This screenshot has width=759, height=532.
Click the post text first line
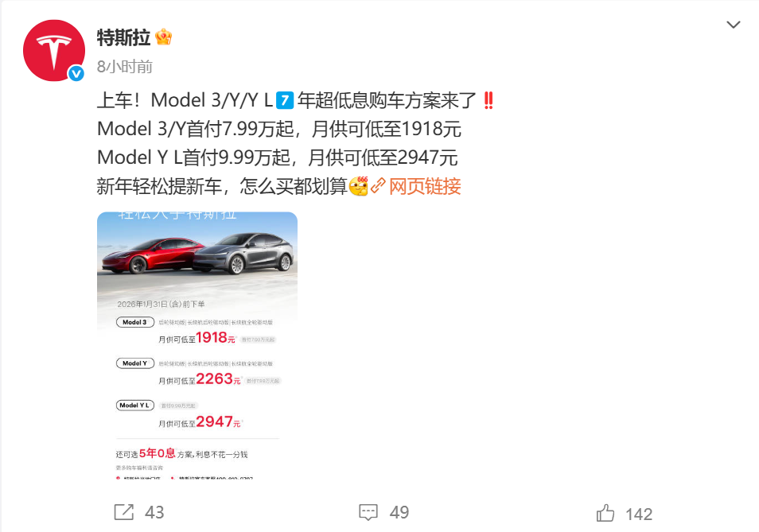click(x=295, y=101)
